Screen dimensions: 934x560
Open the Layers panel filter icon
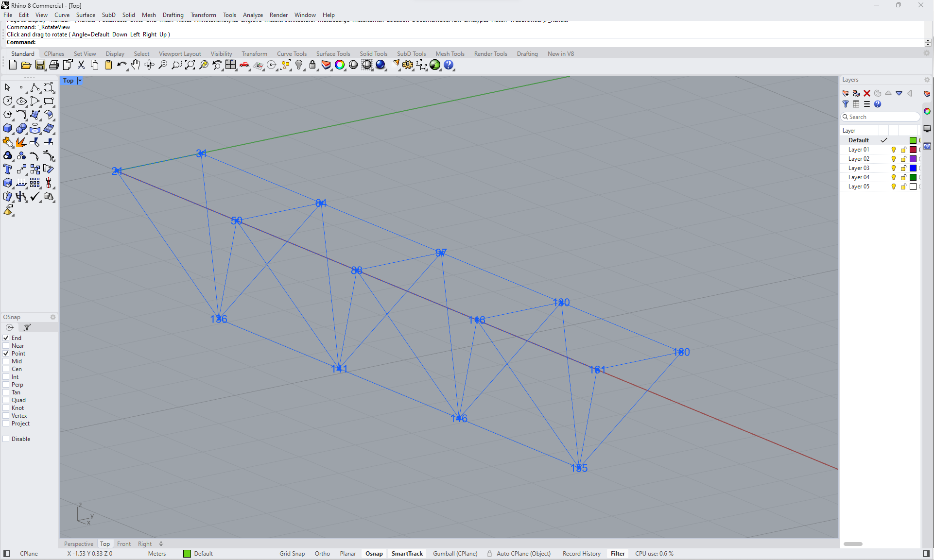coord(846,104)
